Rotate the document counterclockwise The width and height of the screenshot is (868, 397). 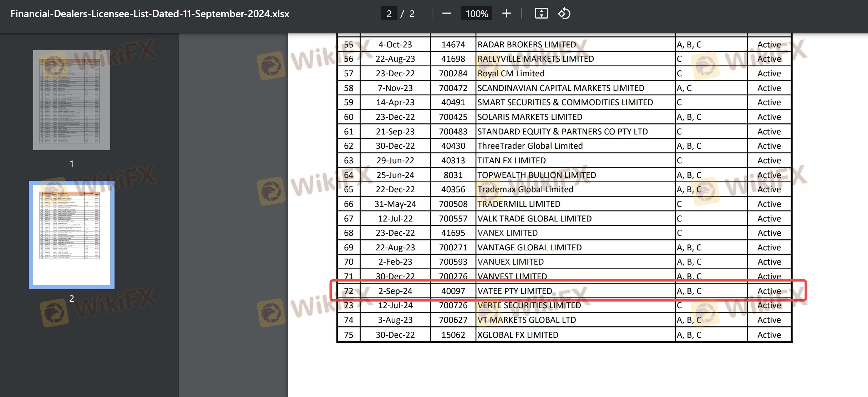tap(564, 14)
